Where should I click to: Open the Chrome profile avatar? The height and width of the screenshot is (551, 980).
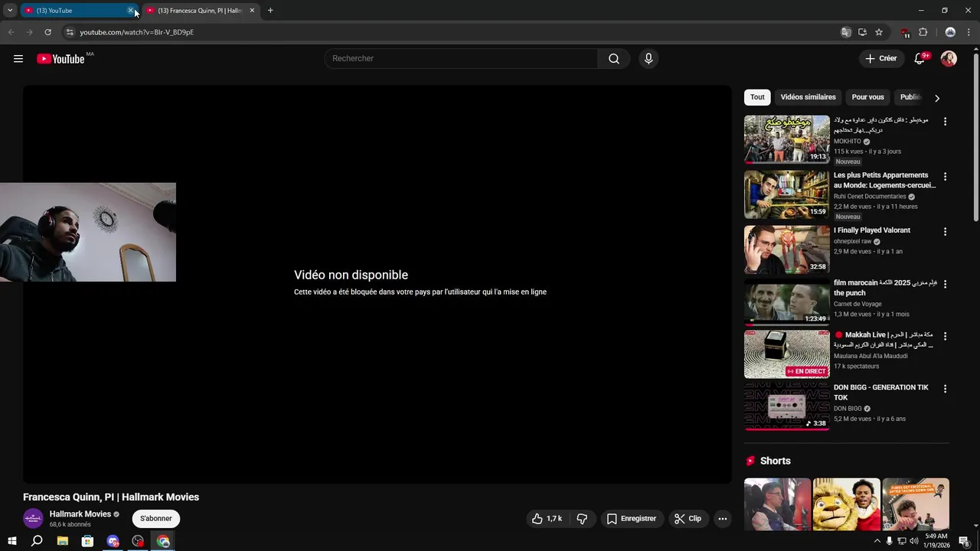[x=950, y=32]
